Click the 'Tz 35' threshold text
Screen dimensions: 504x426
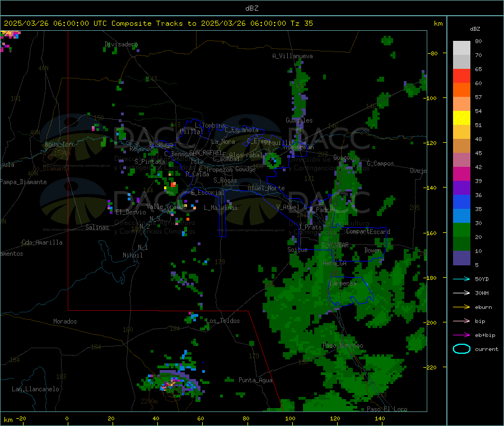point(301,24)
